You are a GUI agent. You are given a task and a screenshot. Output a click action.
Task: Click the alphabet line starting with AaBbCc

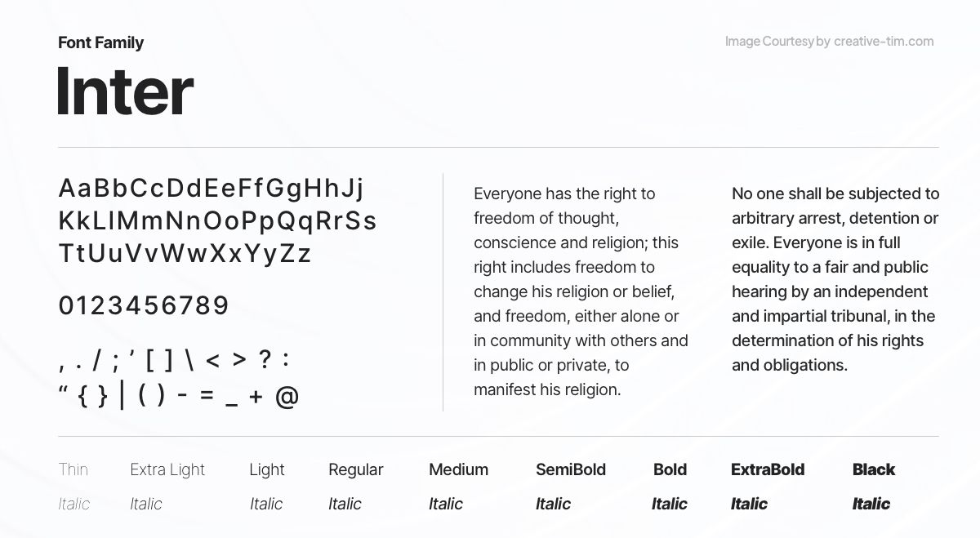pyautogui.click(x=212, y=189)
